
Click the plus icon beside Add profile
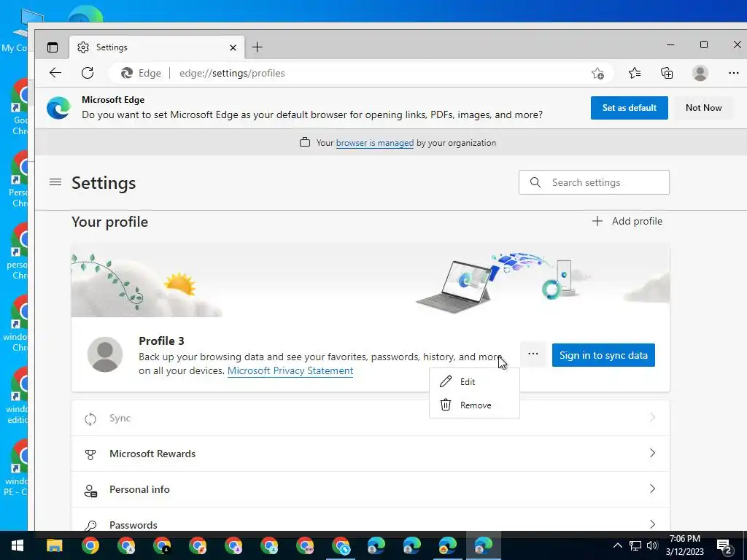pos(597,221)
